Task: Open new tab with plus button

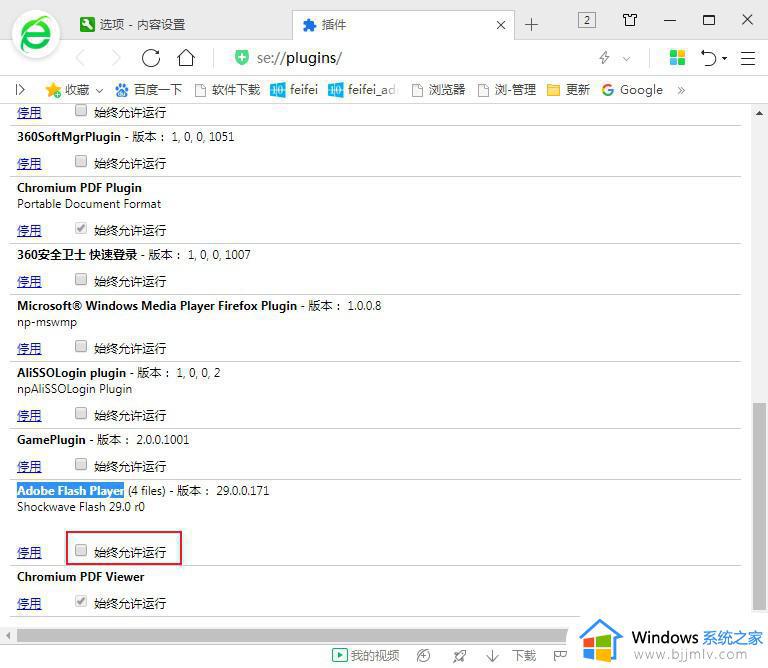Action: 531,24
